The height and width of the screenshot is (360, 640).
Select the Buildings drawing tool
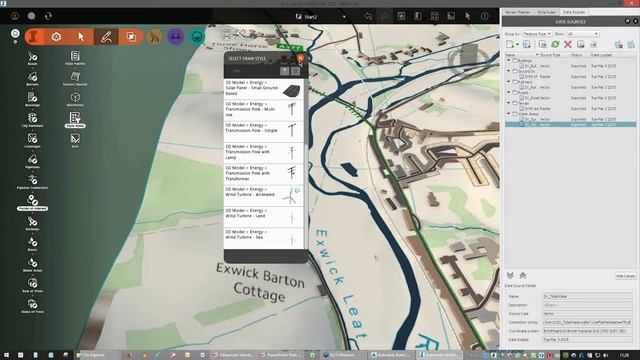pos(32,98)
